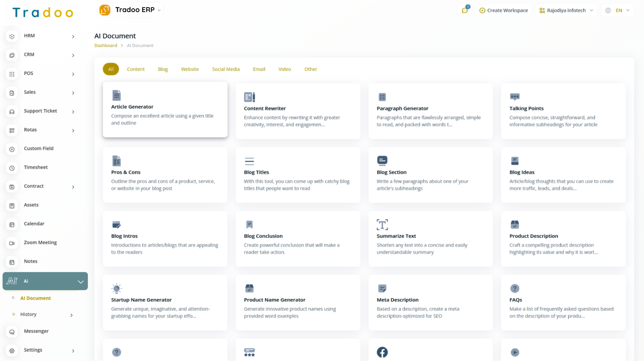Click the Article Generator document icon
Screen dimensions: 644x361
click(116, 95)
